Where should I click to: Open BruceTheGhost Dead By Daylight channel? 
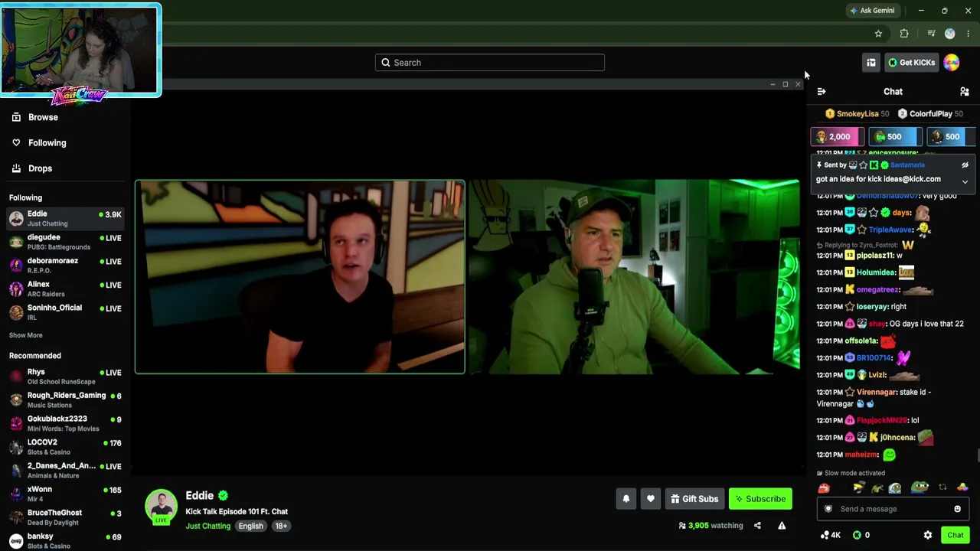click(x=65, y=517)
